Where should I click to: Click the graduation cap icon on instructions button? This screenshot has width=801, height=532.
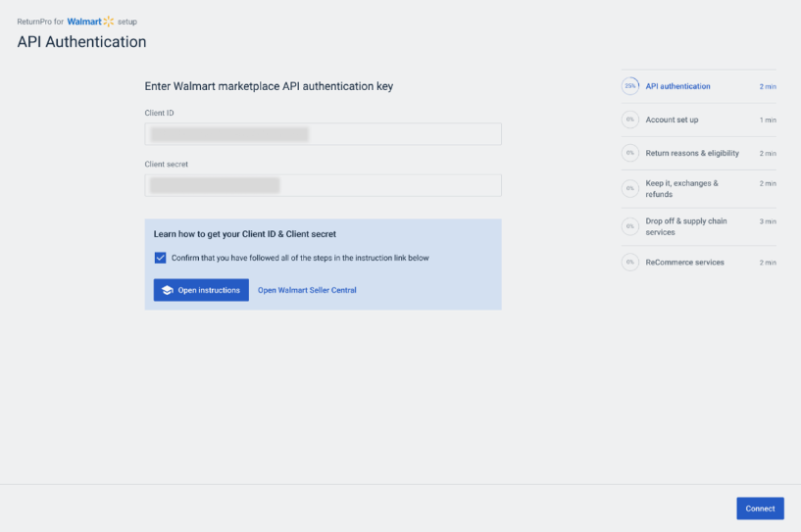(x=167, y=290)
